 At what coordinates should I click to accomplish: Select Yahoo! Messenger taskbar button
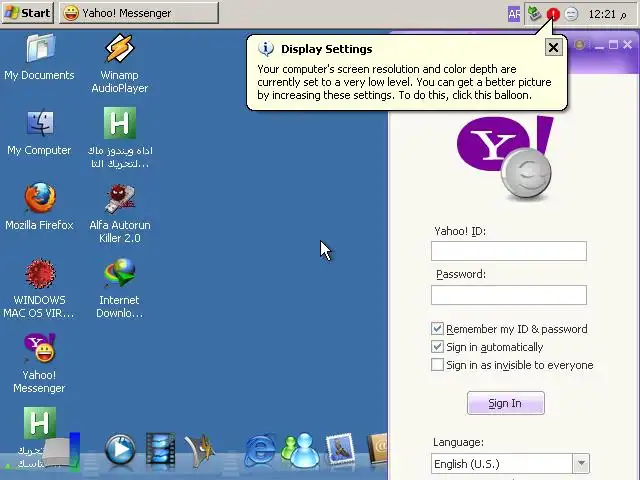(x=139, y=13)
